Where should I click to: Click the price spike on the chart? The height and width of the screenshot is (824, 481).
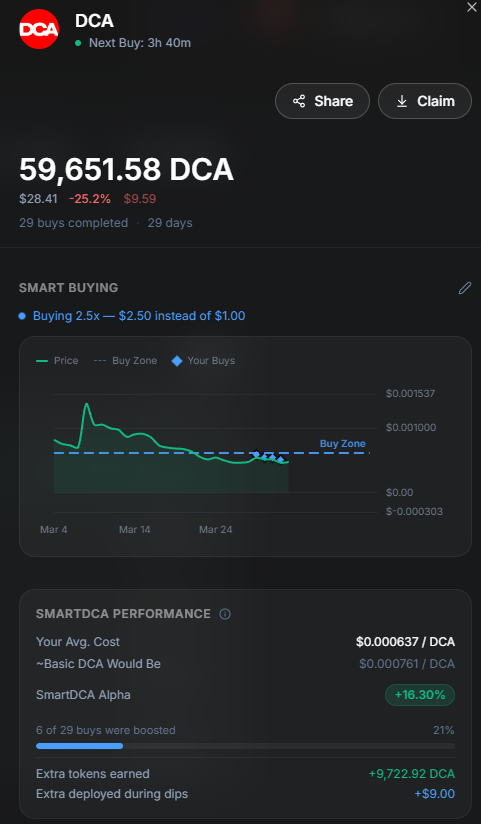[86, 405]
